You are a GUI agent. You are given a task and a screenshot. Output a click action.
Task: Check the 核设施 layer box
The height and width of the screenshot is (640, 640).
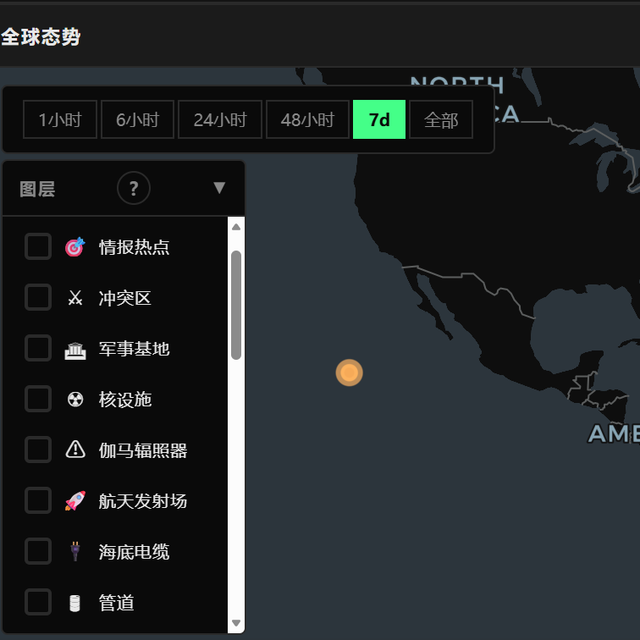[x=38, y=399]
